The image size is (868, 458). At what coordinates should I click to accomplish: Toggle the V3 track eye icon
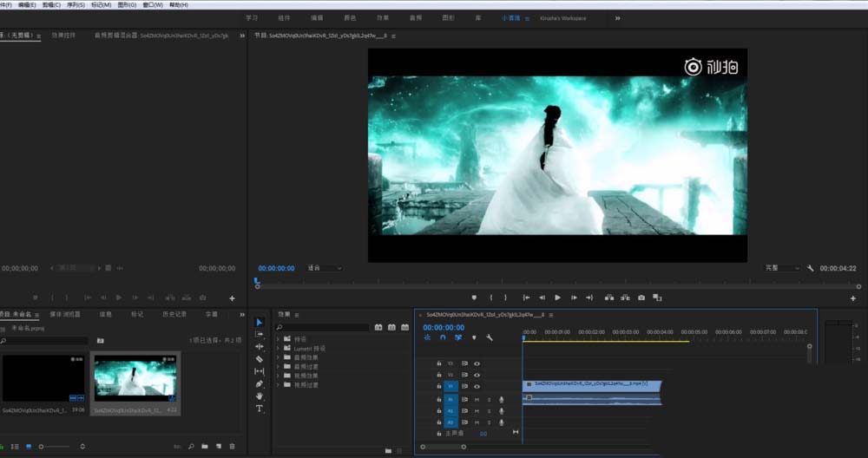[477, 363]
